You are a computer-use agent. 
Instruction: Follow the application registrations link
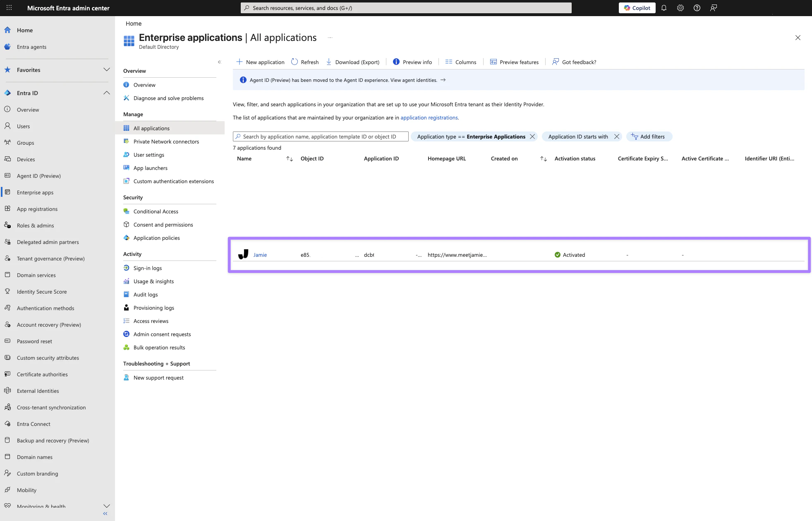point(429,117)
